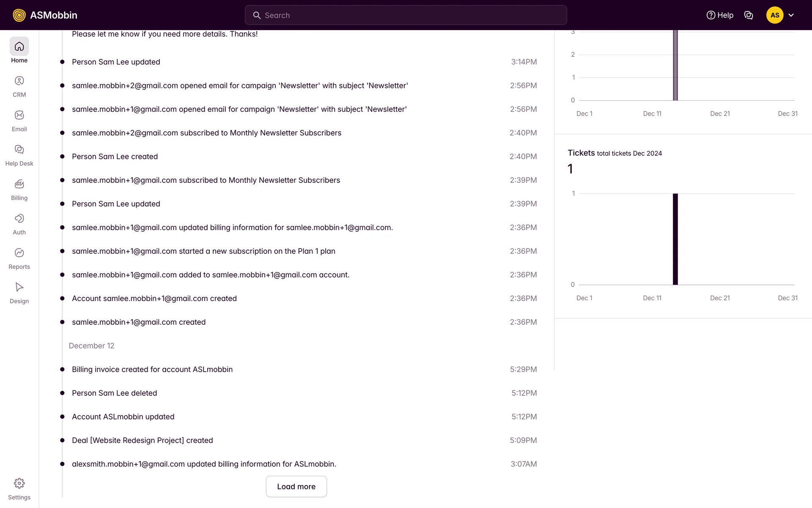
Task: Open Settings gear icon
Action: tap(19, 483)
